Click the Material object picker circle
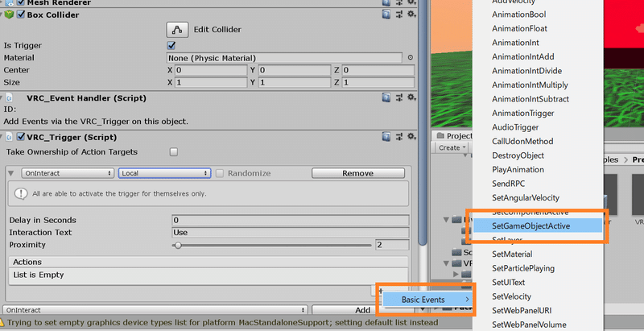 (x=410, y=58)
